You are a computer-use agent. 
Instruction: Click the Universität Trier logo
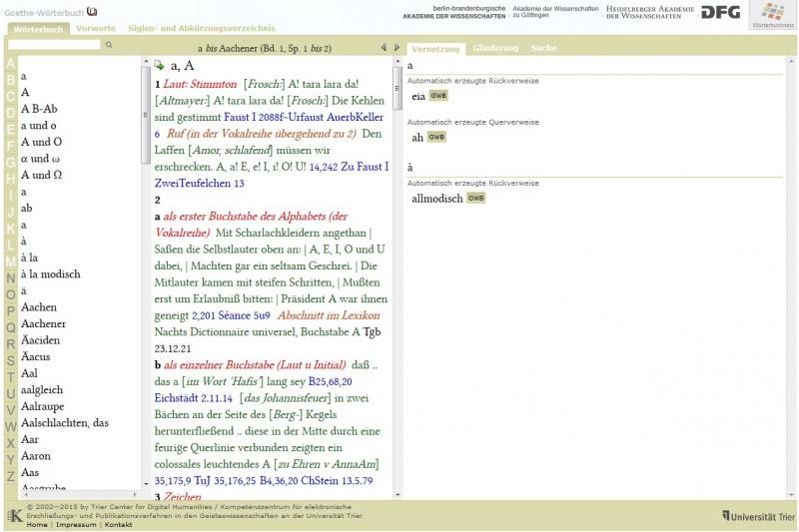coord(758,516)
